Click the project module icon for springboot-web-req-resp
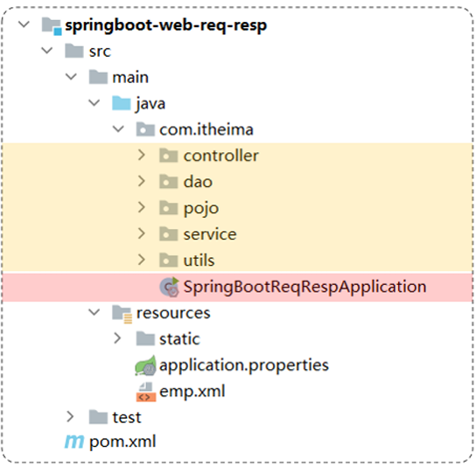 point(52,26)
